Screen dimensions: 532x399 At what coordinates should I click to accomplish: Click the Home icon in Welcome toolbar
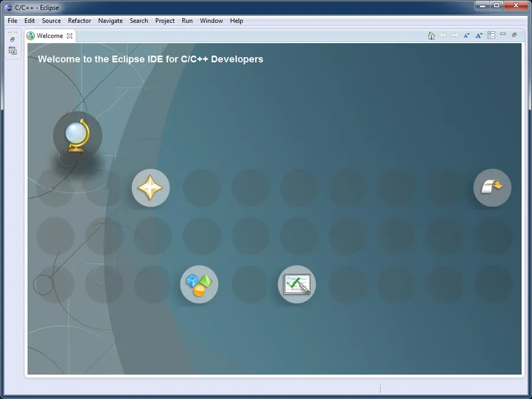pos(432,35)
